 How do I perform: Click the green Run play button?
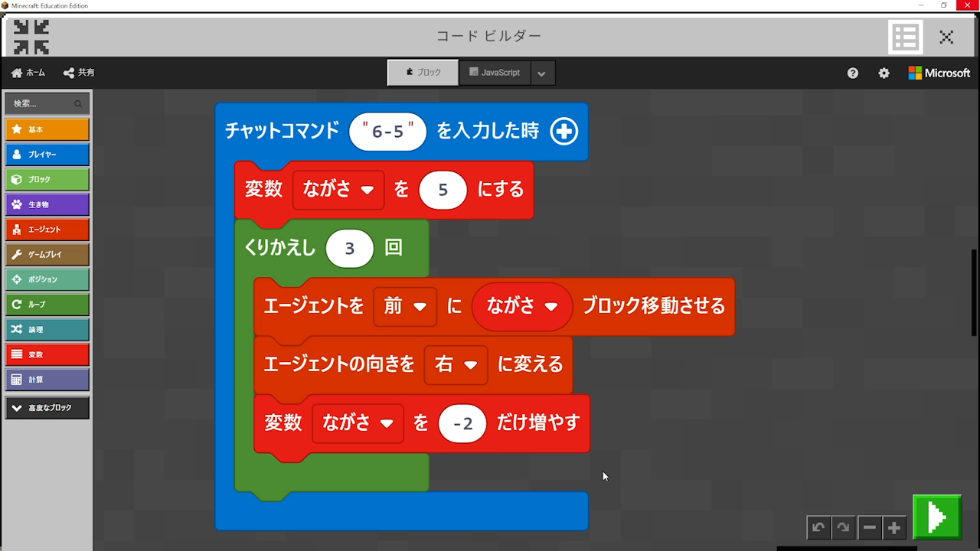click(936, 517)
